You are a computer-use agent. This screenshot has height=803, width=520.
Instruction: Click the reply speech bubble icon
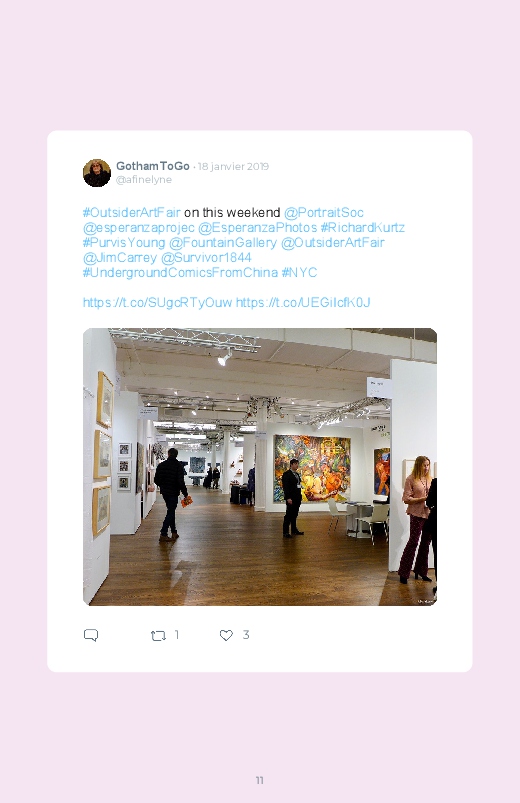(x=91, y=635)
